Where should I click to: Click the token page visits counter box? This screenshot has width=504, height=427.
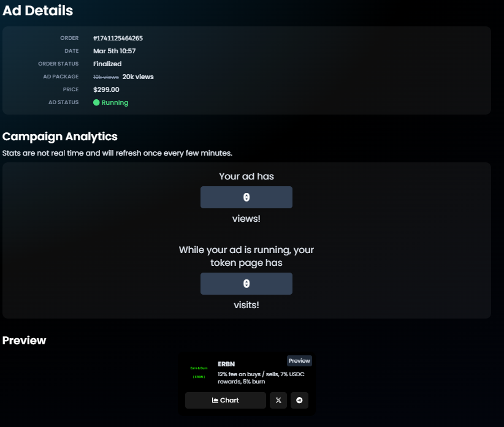tap(246, 284)
